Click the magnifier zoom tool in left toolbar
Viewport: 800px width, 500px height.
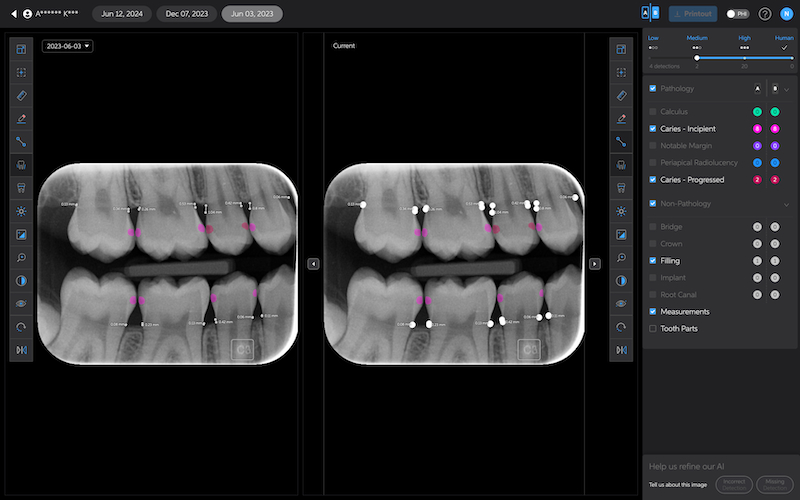click(x=21, y=257)
